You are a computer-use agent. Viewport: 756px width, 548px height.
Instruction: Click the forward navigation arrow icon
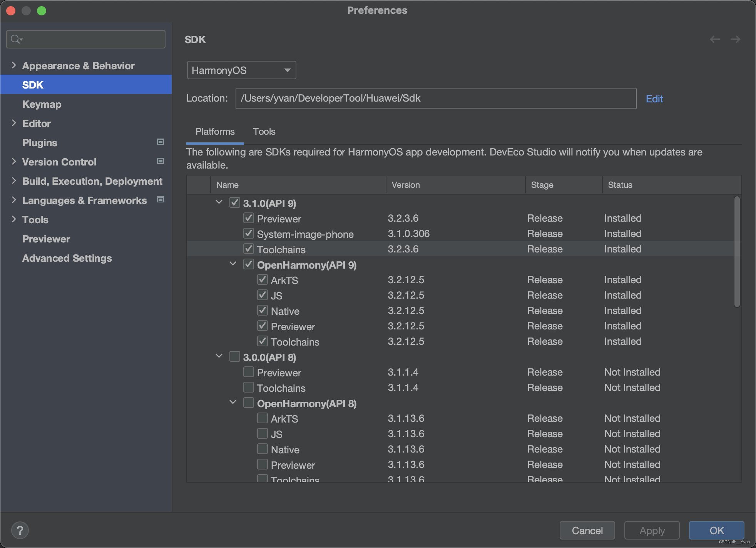click(735, 39)
